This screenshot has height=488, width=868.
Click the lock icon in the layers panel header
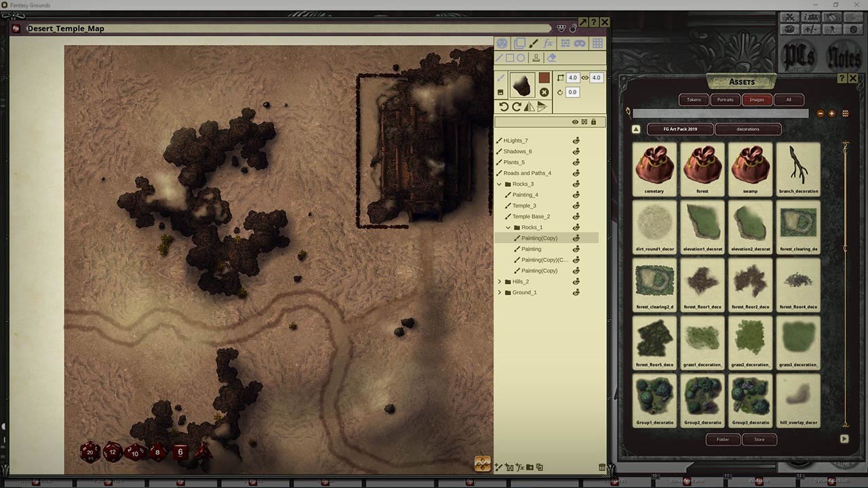pyautogui.click(x=593, y=121)
